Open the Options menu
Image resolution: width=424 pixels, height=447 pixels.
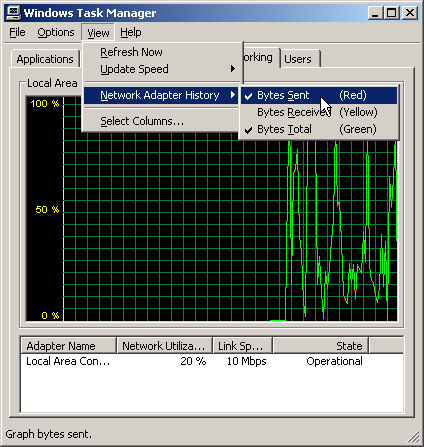click(56, 32)
